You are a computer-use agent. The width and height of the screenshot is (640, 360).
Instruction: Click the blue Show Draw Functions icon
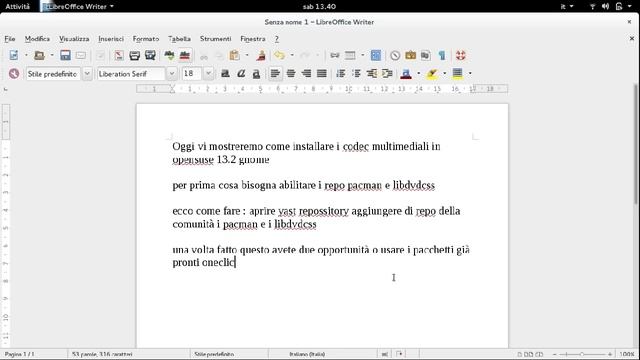pos(376,55)
